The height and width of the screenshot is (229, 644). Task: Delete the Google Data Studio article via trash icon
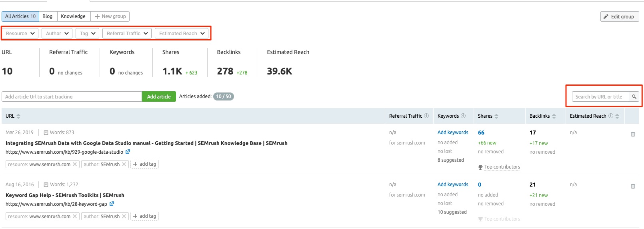click(x=633, y=134)
